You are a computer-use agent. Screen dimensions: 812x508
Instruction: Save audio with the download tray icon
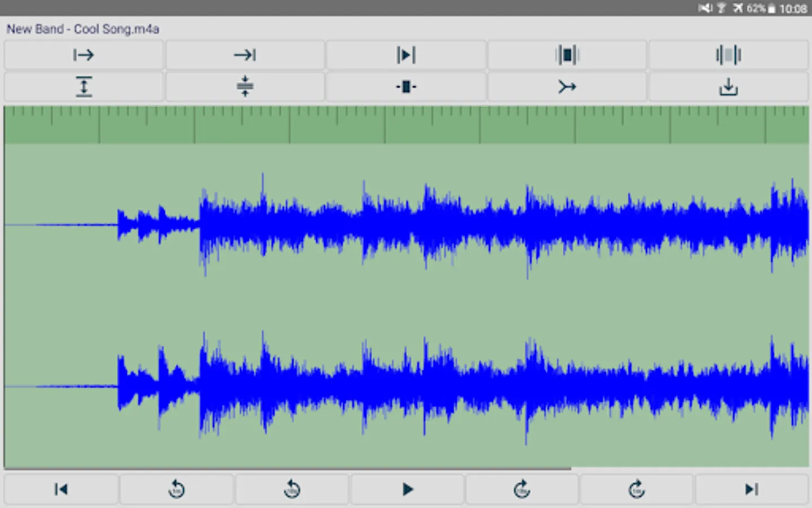(729, 87)
